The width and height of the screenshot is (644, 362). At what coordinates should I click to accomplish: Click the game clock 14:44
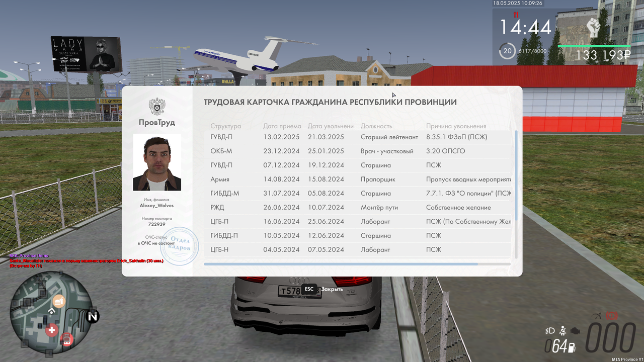click(x=525, y=27)
